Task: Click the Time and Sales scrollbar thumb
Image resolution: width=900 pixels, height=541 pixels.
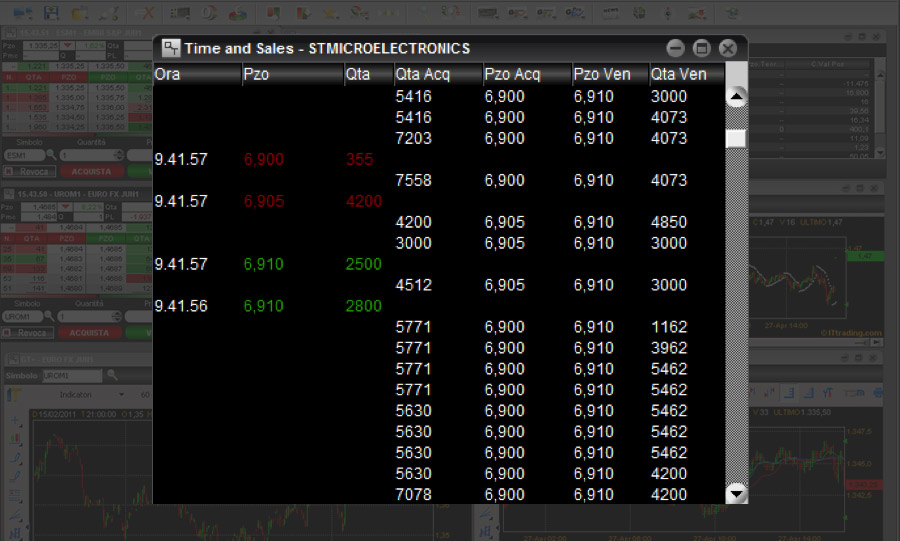Action: 736,138
